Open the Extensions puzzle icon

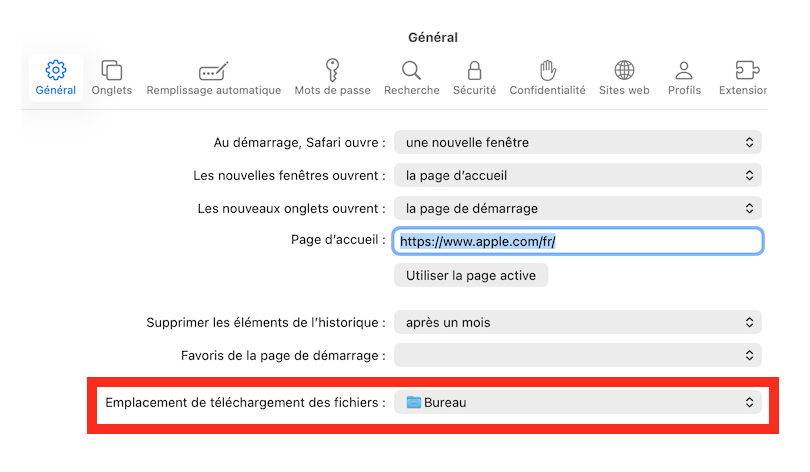[746, 70]
